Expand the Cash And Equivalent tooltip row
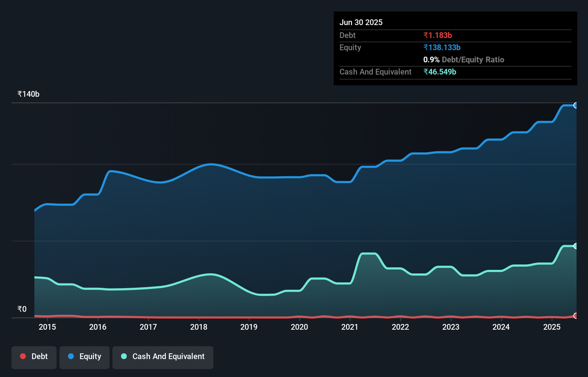 375,72
